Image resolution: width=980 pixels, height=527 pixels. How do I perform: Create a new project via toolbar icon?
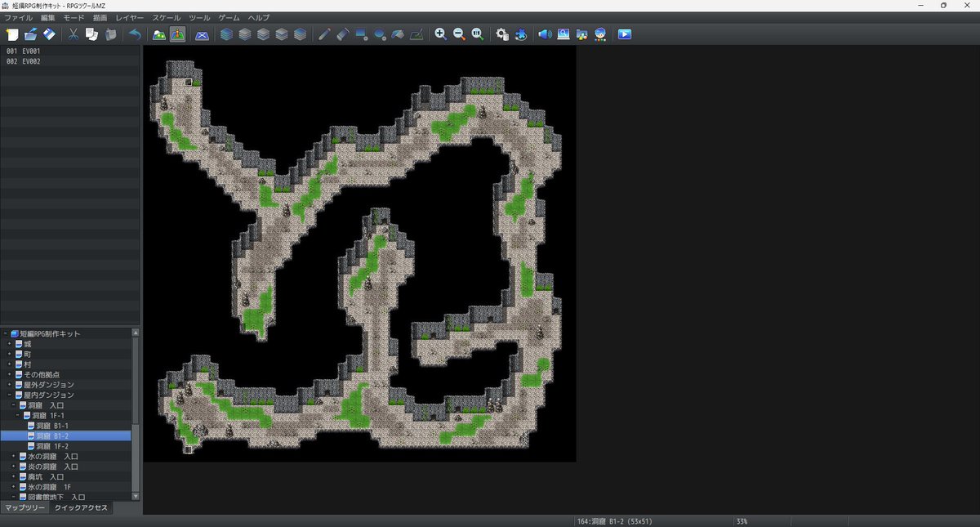11,34
